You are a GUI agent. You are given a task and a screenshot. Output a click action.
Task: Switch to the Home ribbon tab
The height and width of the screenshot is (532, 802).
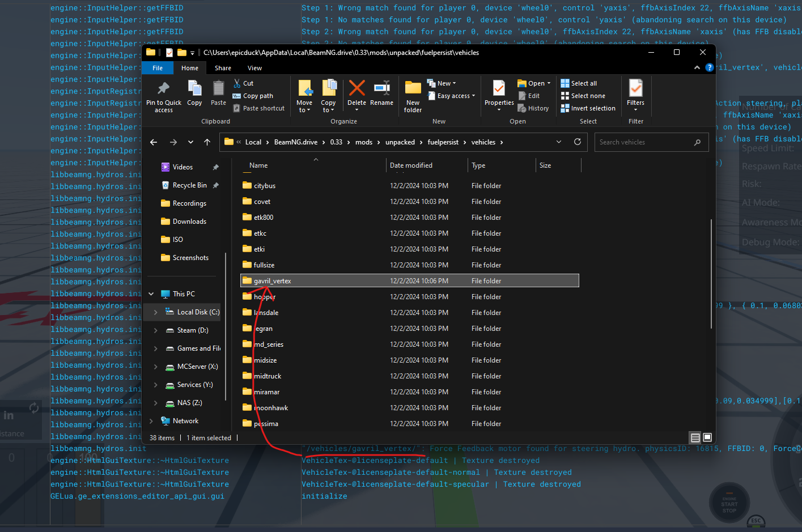[x=190, y=68]
